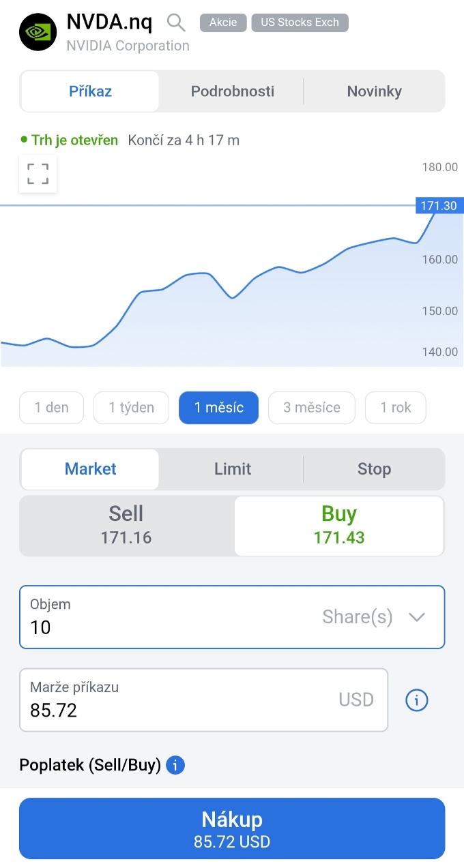Open the Podrobnosti tab
The width and height of the screenshot is (464, 868).
pyautogui.click(x=233, y=91)
